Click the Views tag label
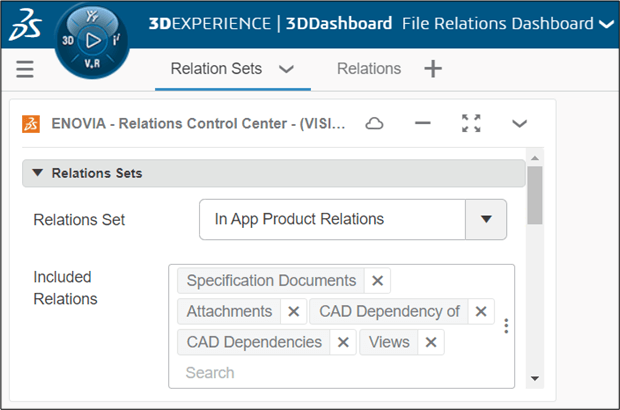 click(389, 342)
